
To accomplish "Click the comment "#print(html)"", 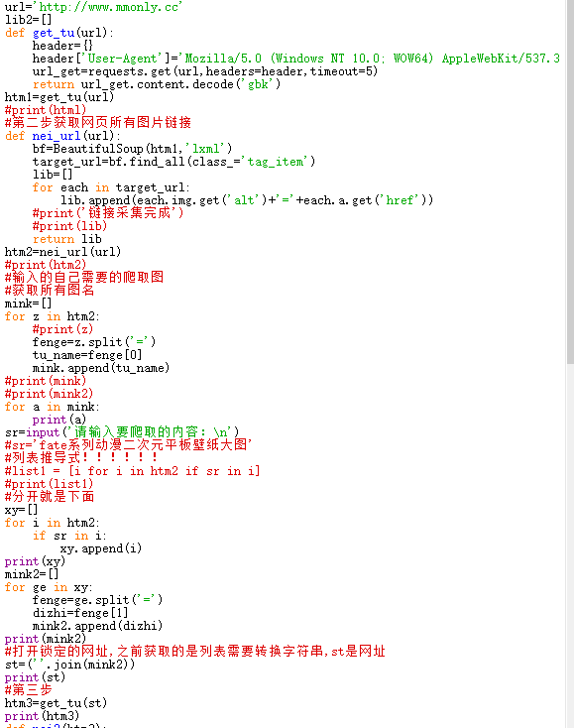I will tap(46, 110).
